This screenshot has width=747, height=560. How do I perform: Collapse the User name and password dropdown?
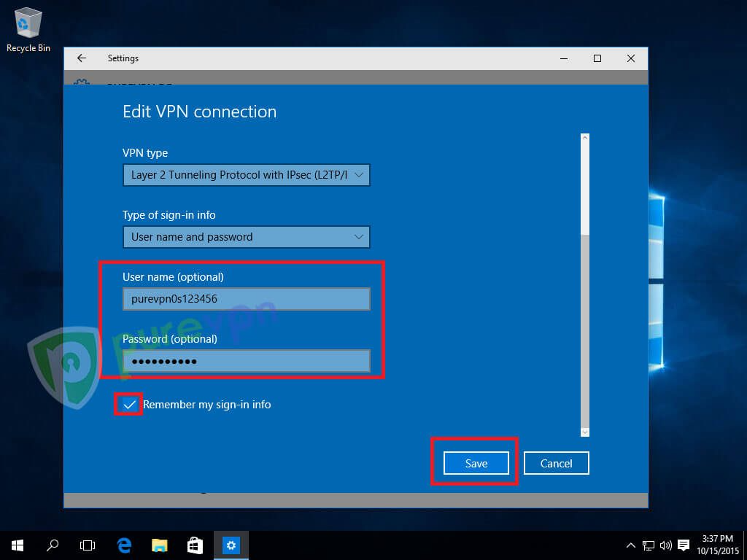(x=359, y=237)
